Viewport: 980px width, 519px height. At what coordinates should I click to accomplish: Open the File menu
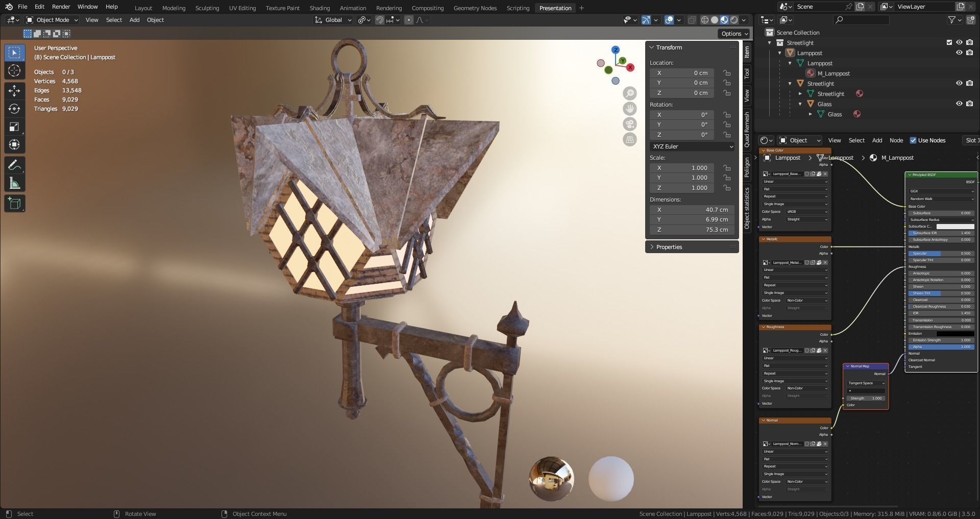[22, 7]
